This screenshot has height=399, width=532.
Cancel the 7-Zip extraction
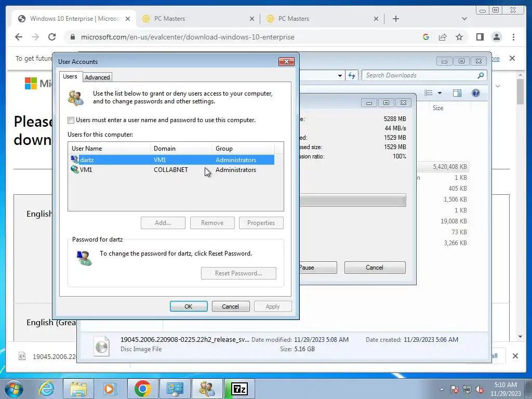click(x=375, y=268)
